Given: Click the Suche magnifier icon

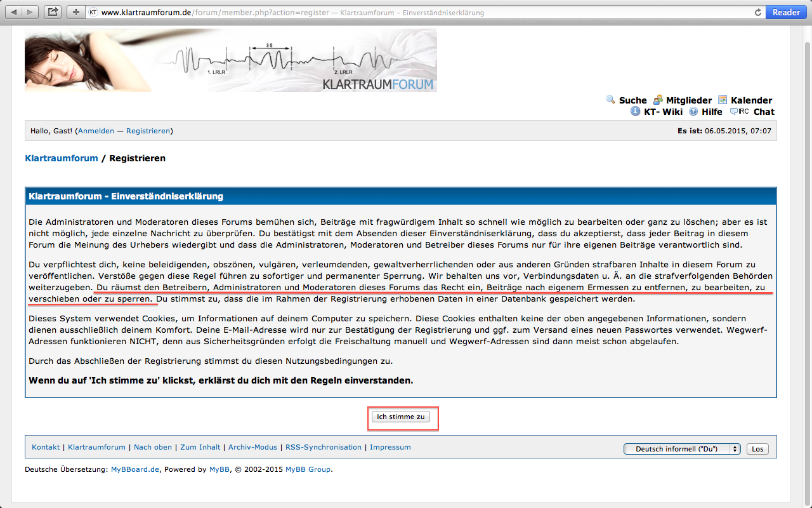Looking at the screenshot, I should (x=611, y=100).
